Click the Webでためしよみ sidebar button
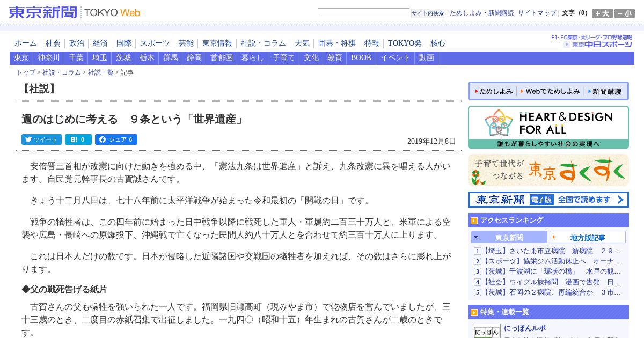This screenshot has height=338, width=644. (x=550, y=91)
